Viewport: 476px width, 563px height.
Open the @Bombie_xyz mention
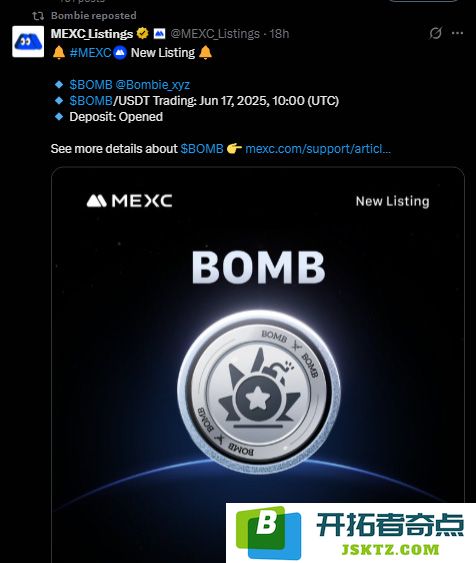pyautogui.click(x=153, y=85)
